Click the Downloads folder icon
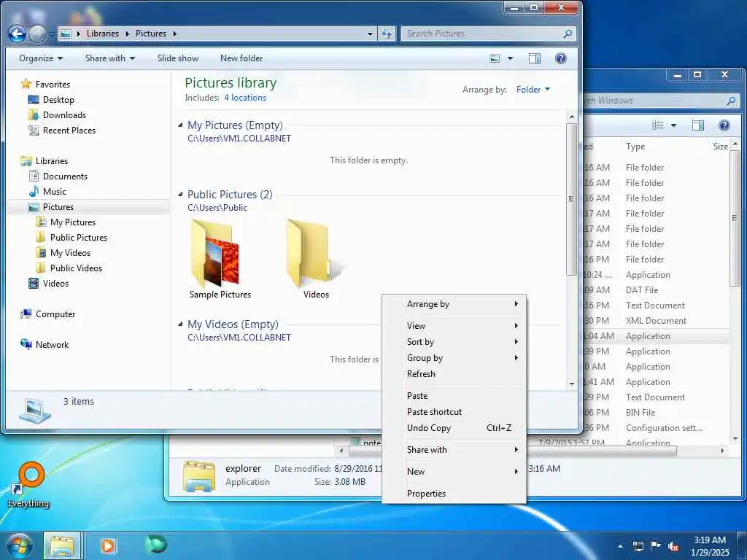Screen dimensions: 747x560 coord(34,114)
